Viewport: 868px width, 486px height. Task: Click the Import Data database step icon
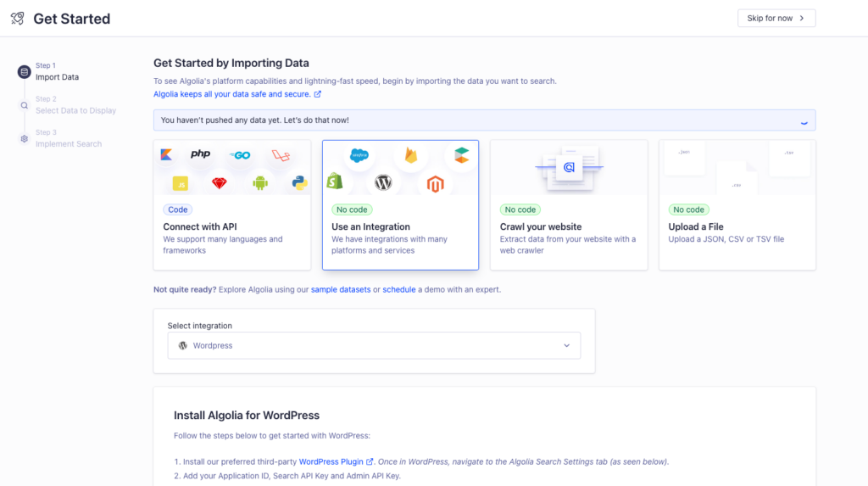coord(24,71)
